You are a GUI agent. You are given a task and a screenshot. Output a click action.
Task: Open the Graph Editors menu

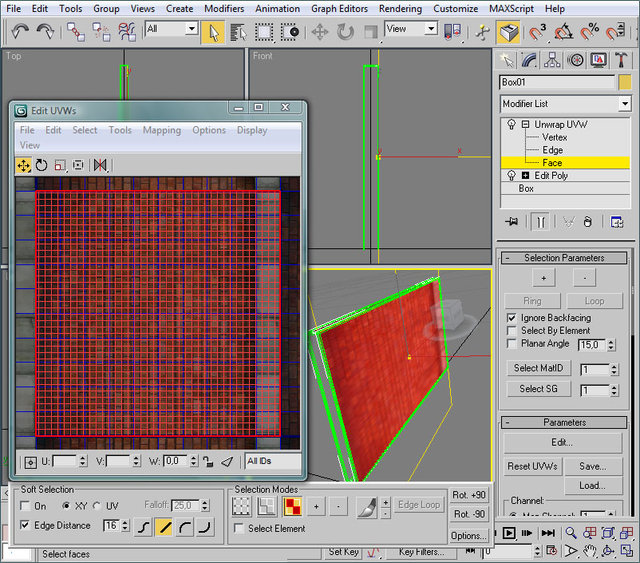coord(337,8)
